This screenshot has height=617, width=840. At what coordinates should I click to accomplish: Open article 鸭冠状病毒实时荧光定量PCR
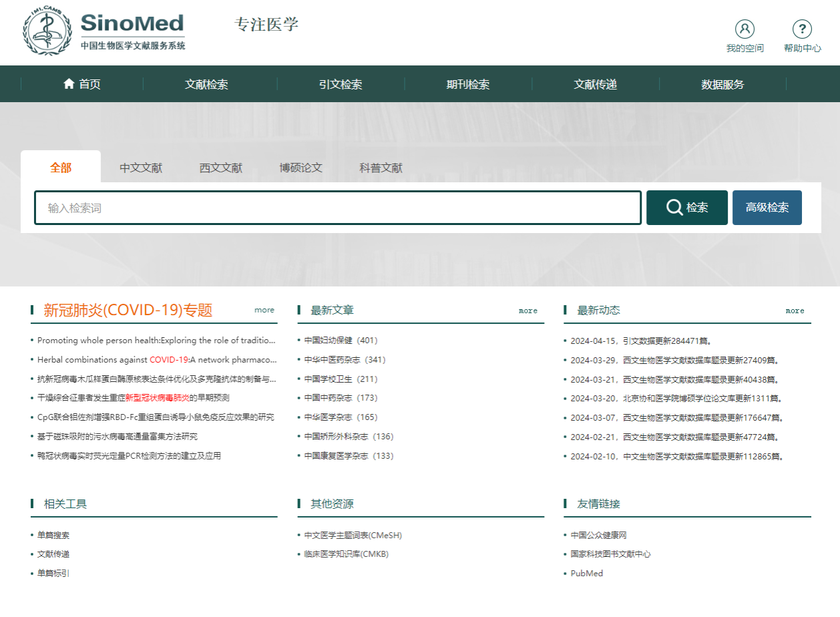pos(129,456)
